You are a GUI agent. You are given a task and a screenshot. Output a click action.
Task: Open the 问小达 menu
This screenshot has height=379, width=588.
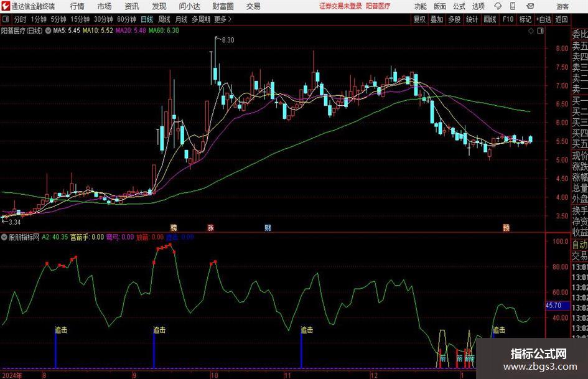tap(189, 6)
